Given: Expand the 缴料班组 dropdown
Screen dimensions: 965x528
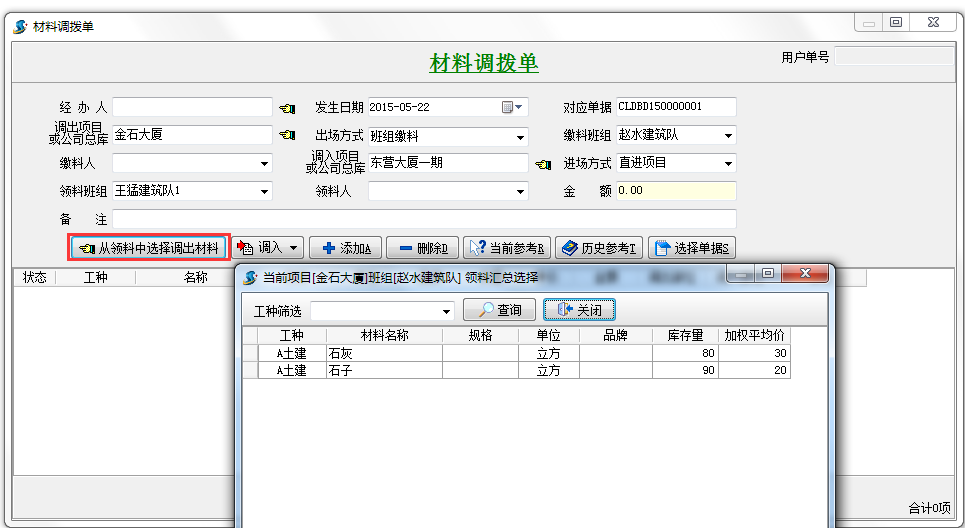Looking at the screenshot, I should tap(728, 136).
